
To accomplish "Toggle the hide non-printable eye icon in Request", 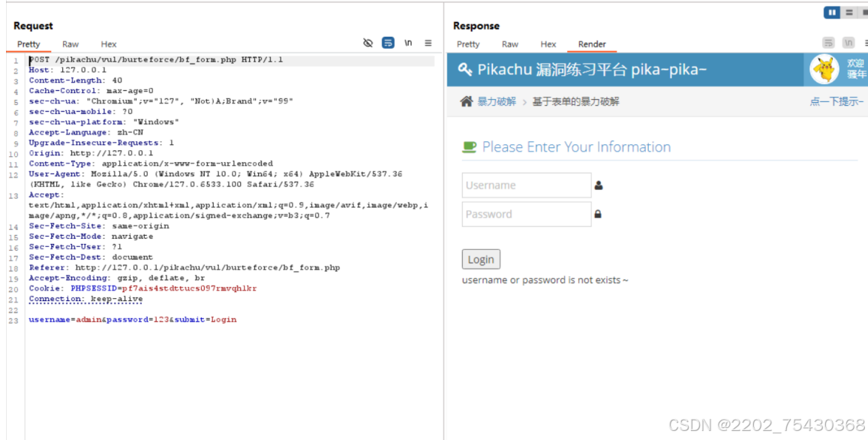I will (368, 44).
